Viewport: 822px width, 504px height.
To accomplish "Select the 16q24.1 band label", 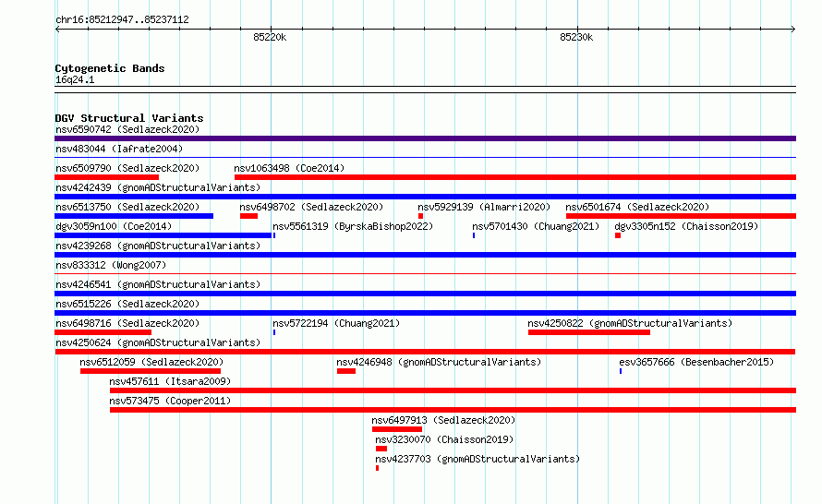I will click(75, 79).
